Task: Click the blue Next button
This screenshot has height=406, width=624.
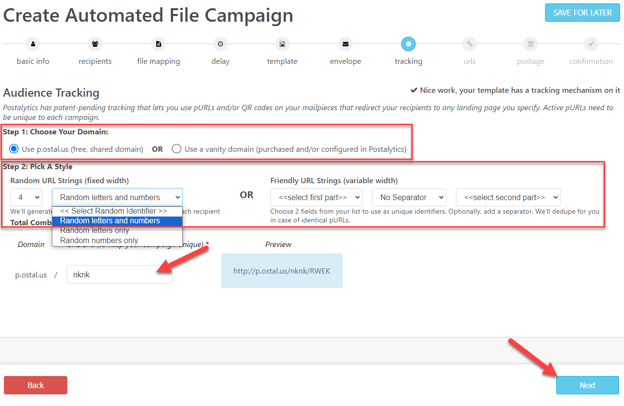Action: [x=587, y=385]
